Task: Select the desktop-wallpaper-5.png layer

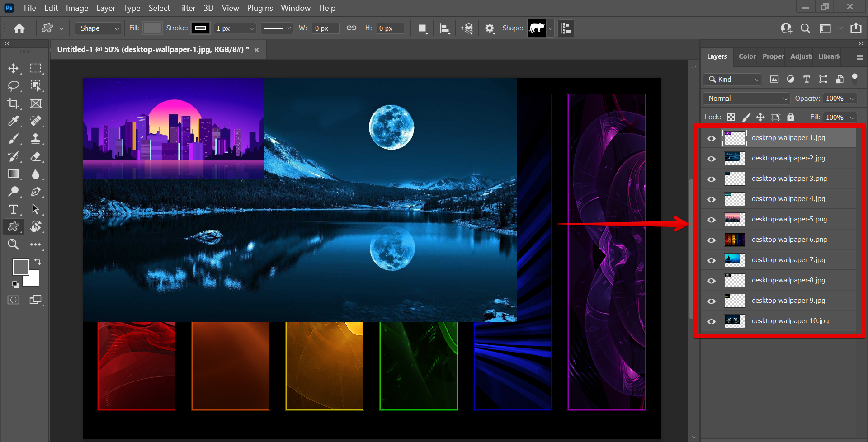Action: tap(789, 219)
